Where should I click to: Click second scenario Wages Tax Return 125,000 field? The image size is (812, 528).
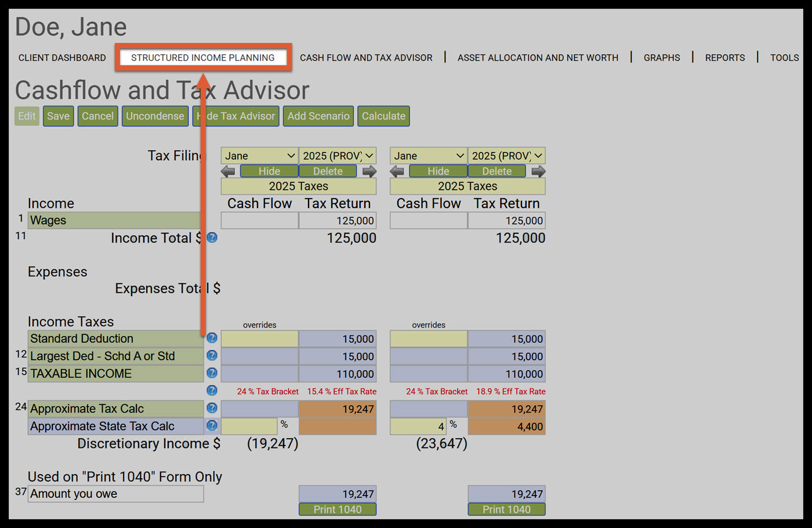coord(506,220)
